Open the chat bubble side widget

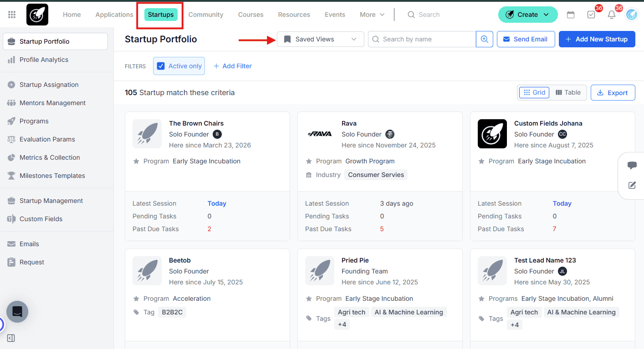(x=632, y=165)
